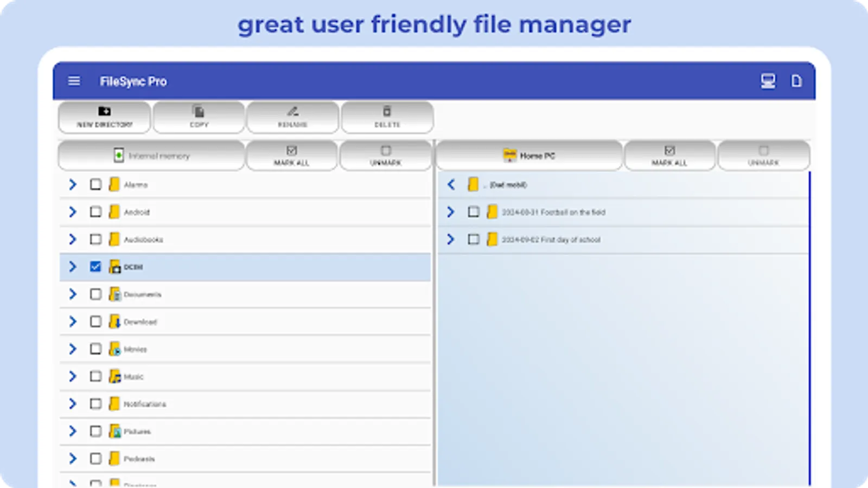The image size is (868, 488).
Task: Open the Home PC target selector
Action: [x=529, y=156]
